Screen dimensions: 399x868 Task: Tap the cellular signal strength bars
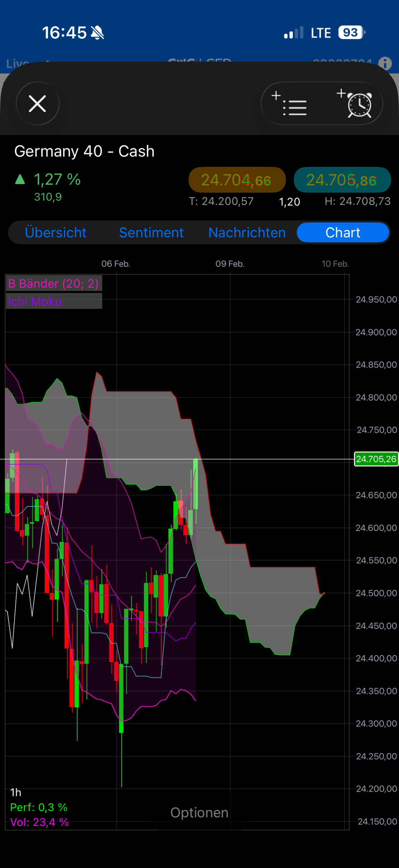click(x=294, y=33)
